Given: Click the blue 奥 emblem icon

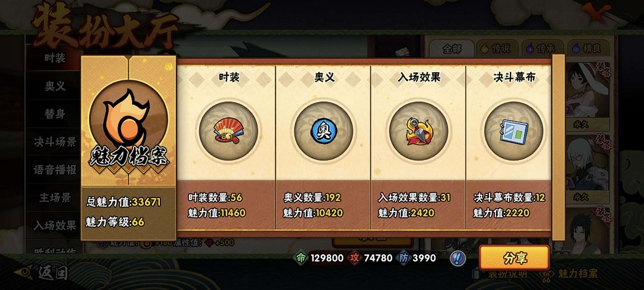Looking at the screenshot, I should (x=324, y=131).
